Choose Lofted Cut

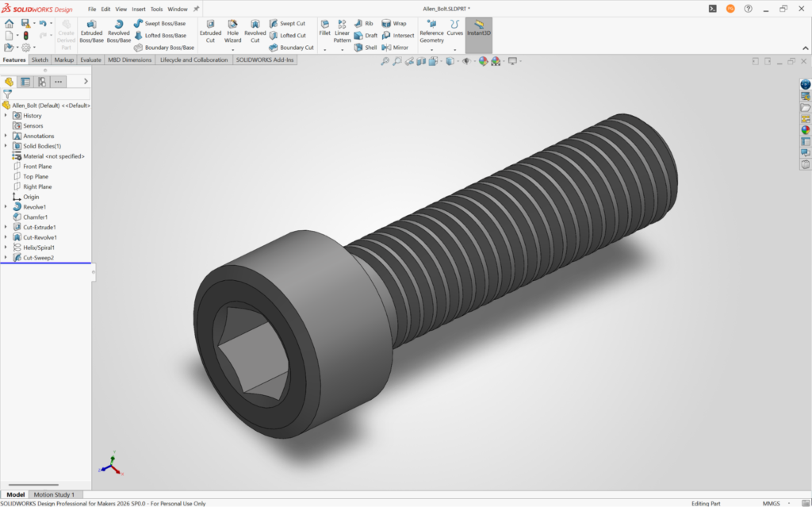point(287,35)
